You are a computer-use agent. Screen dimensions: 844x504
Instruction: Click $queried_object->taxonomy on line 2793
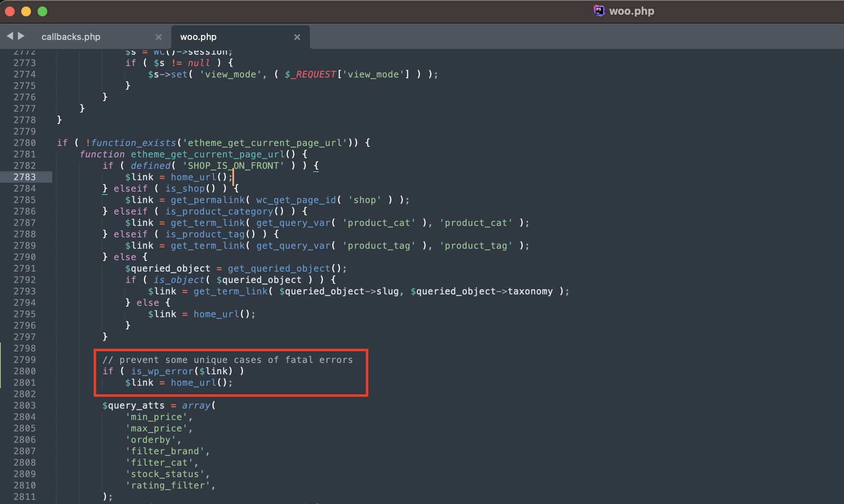[x=482, y=291]
